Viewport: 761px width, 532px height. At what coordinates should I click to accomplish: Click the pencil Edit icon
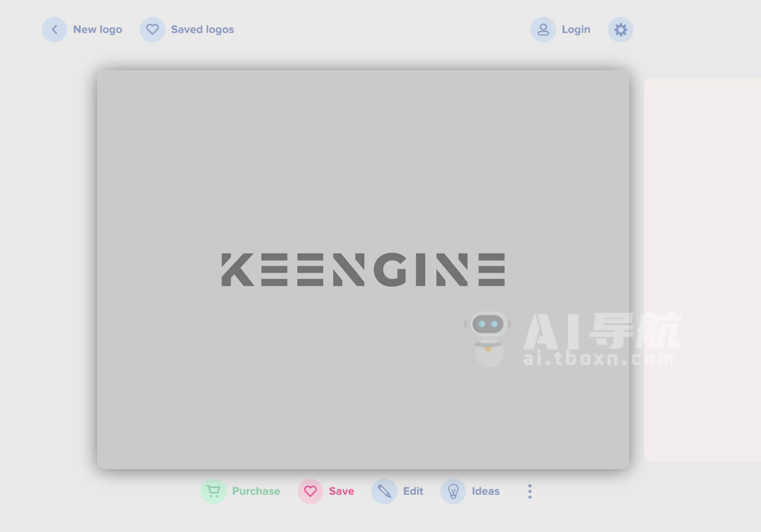(384, 491)
